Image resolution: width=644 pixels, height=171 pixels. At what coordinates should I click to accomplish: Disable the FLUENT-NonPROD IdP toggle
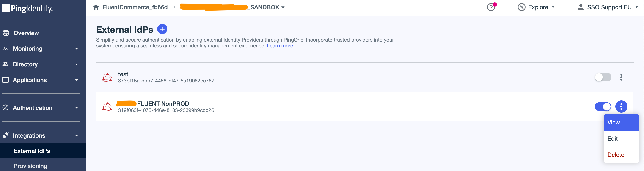(x=603, y=107)
